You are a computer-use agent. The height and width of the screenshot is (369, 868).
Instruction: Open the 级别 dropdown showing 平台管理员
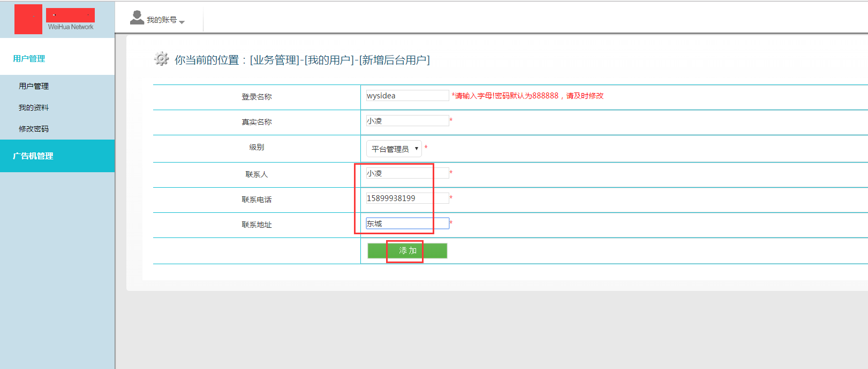[x=394, y=149]
